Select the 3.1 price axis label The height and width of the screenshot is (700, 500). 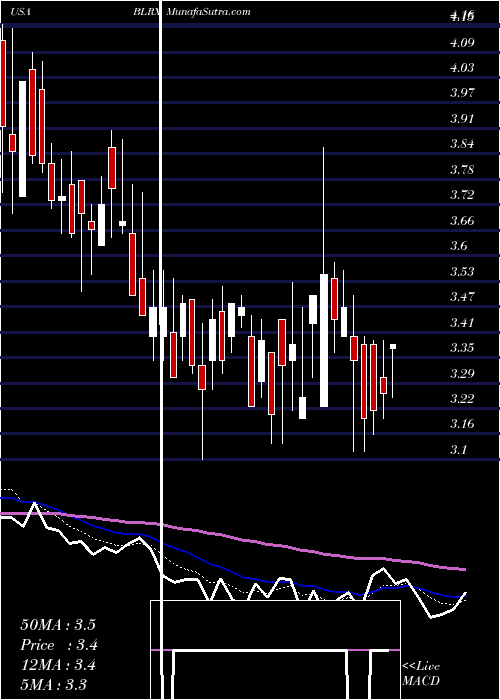458,449
